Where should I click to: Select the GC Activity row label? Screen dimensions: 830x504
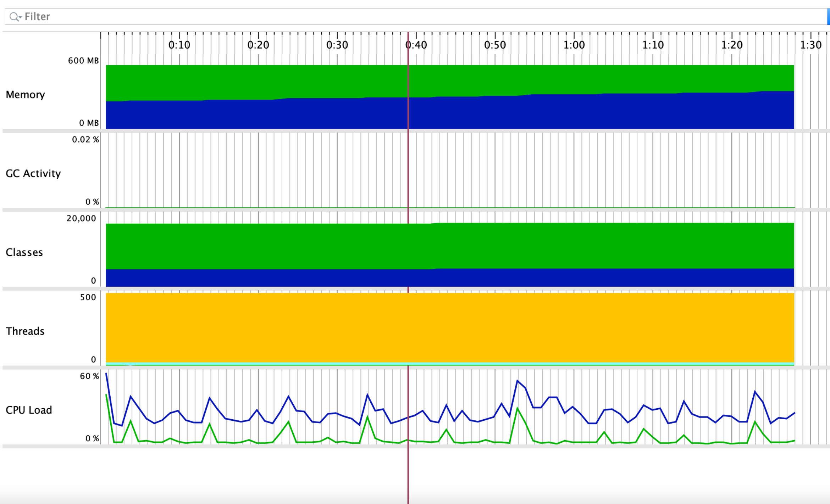click(x=33, y=173)
